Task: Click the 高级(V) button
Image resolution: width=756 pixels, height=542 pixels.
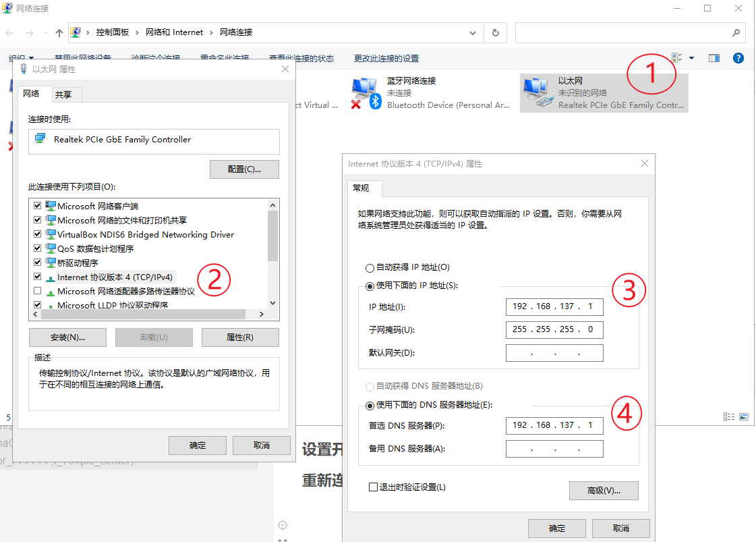Action: click(x=604, y=491)
